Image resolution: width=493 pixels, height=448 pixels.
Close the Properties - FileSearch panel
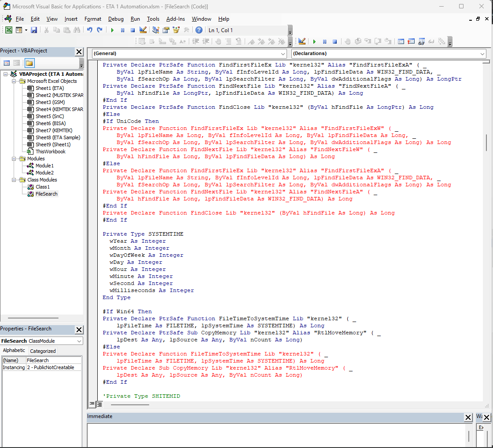click(x=79, y=330)
